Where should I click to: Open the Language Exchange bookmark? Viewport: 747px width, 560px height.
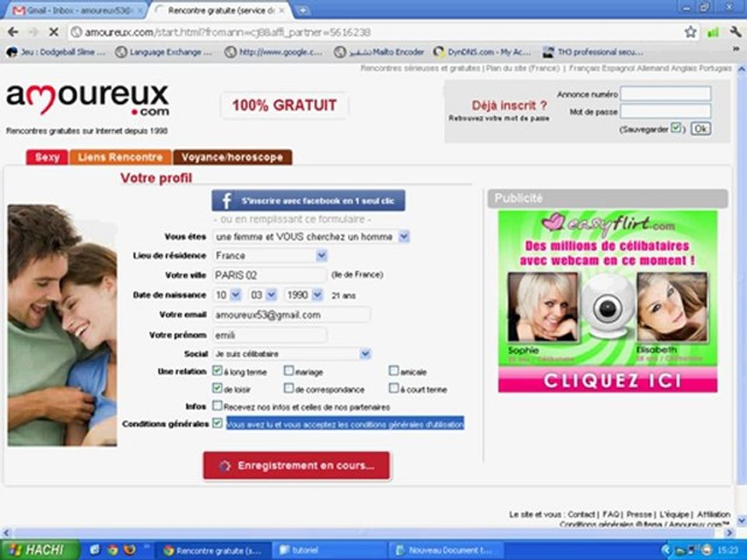coord(164,52)
